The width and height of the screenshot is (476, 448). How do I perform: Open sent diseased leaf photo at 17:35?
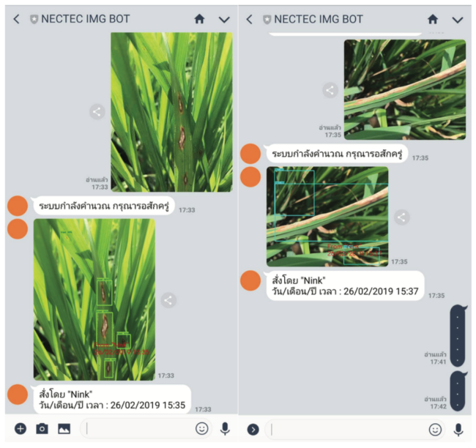coord(405,89)
